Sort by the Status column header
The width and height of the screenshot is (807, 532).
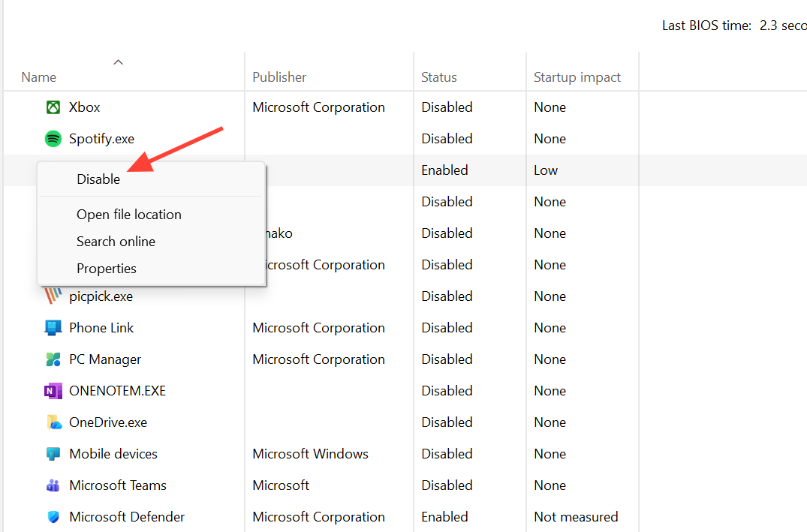click(x=439, y=77)
